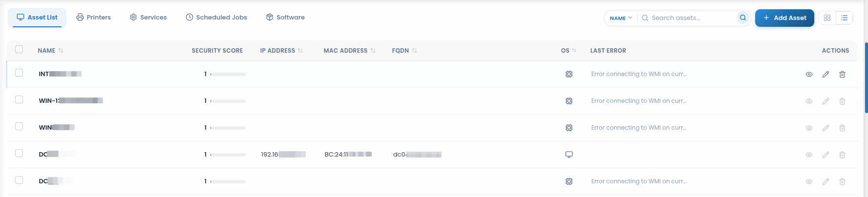This screenshot has height=197, width=868.
Task: Go to the Scheduled Jobs tab
Action: click(216, 17)
